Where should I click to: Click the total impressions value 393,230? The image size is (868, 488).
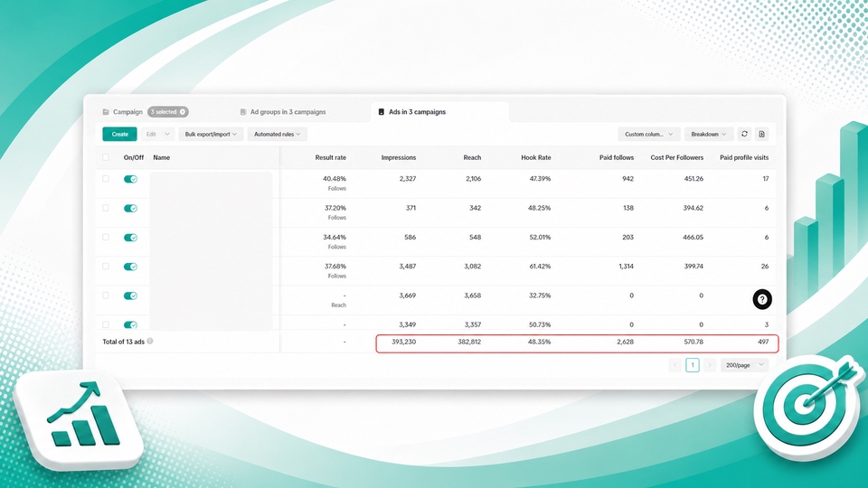[403, 342]
